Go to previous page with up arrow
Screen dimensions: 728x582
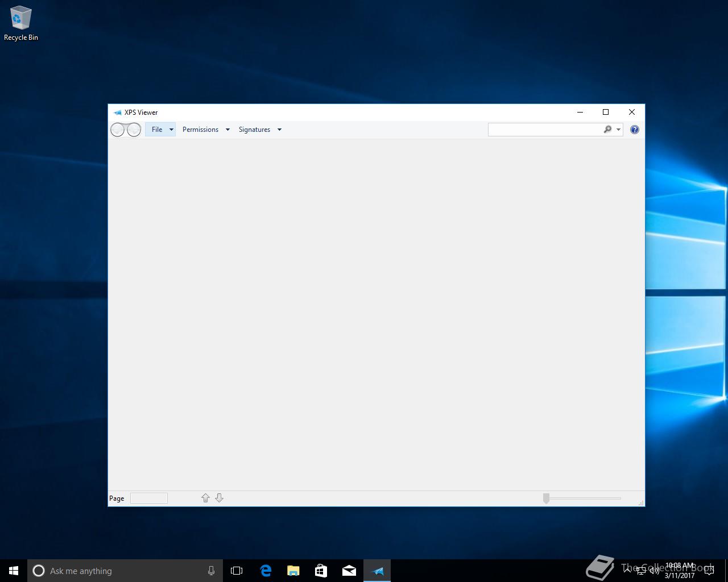205,498
